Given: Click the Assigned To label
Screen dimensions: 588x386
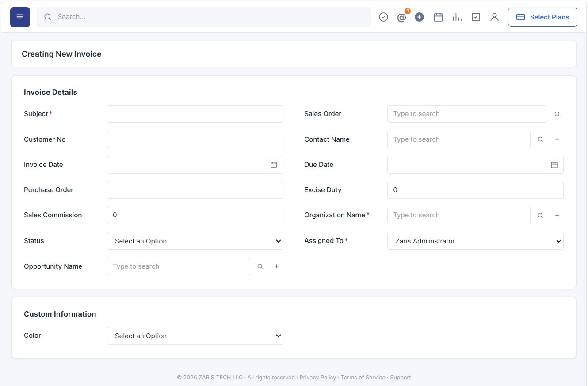Looking at the screenshot, I should 324,241.
